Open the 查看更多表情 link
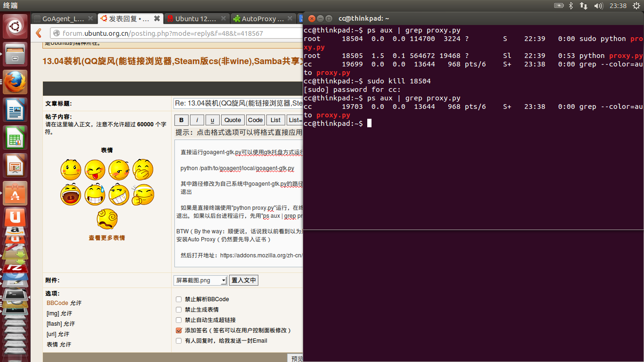Viewport: 644px width, 362px height. tap(107, 238)
